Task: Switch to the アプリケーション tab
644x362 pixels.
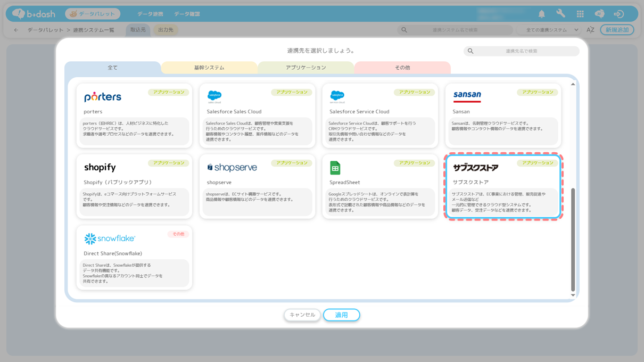Action: point(306,68)
